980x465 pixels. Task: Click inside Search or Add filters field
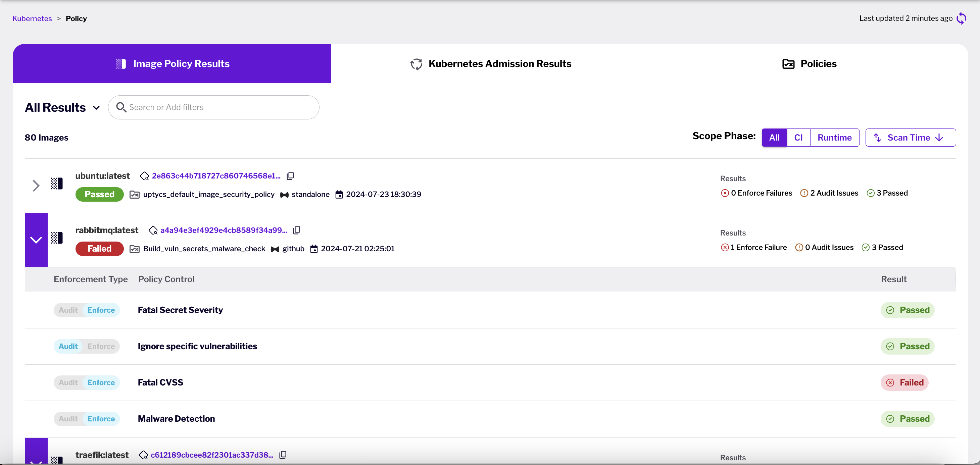(213, 107)
